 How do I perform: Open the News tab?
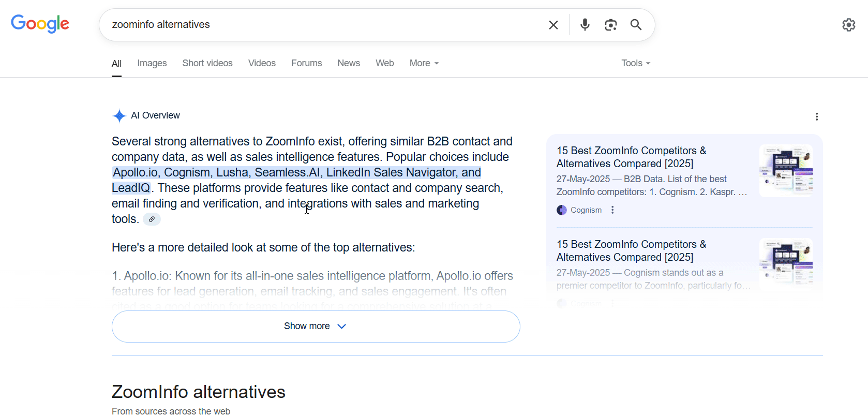349,63
